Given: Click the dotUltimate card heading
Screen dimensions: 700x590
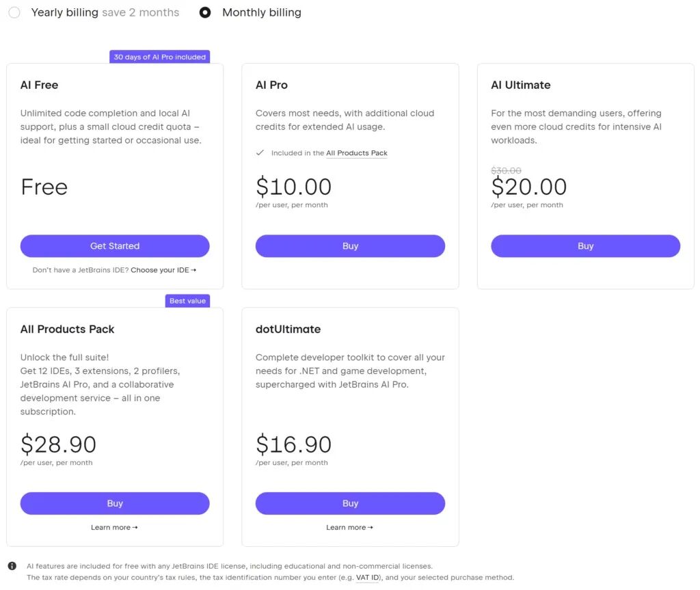Looking at the screenshot, I should point(288,330).
